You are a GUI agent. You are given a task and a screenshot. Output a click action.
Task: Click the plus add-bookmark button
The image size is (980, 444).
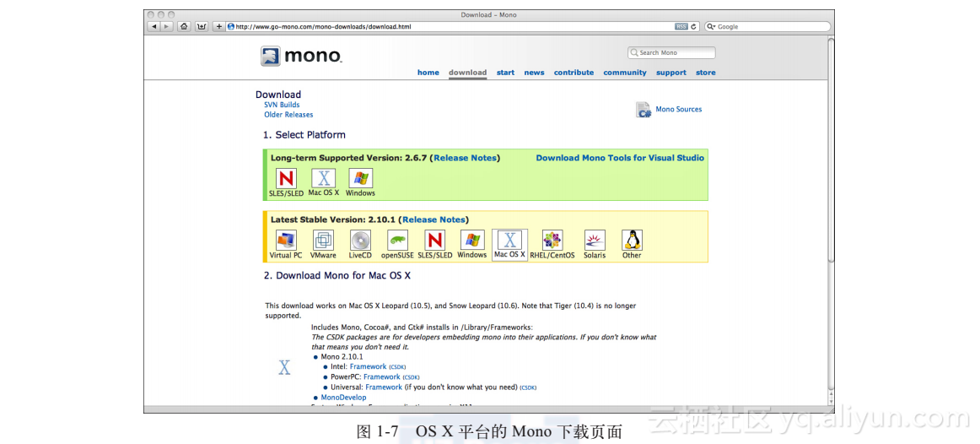tap(218, 26)
